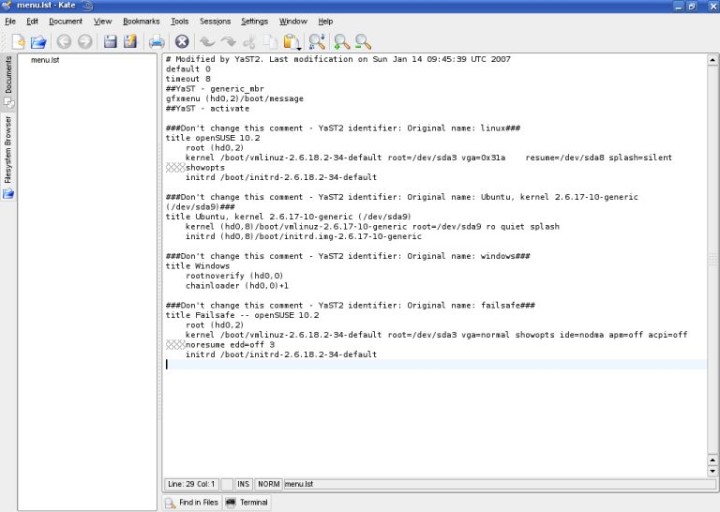Screen dimensions: 720x512
Task: Click the 'noresume edd=off 3' line
Action: click(x=230, y=345)
